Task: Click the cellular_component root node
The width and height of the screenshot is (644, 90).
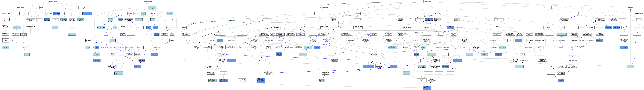Action: (x=148, y=2)
